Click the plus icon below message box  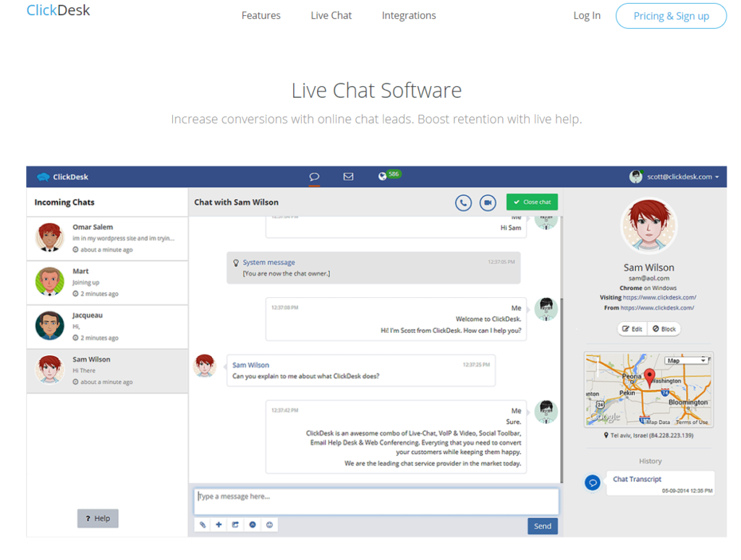219,525
